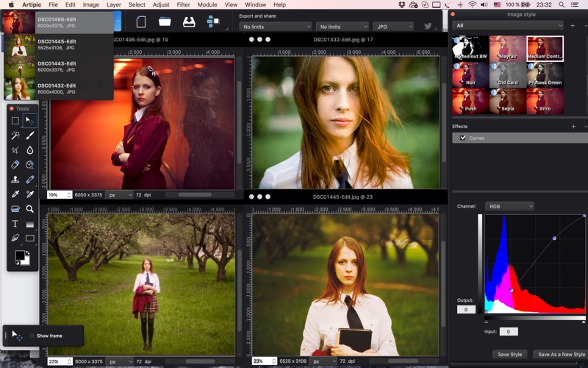Click the black foreground color swatch
This screenshot has height=368, width=588.
tap(20, 255)
